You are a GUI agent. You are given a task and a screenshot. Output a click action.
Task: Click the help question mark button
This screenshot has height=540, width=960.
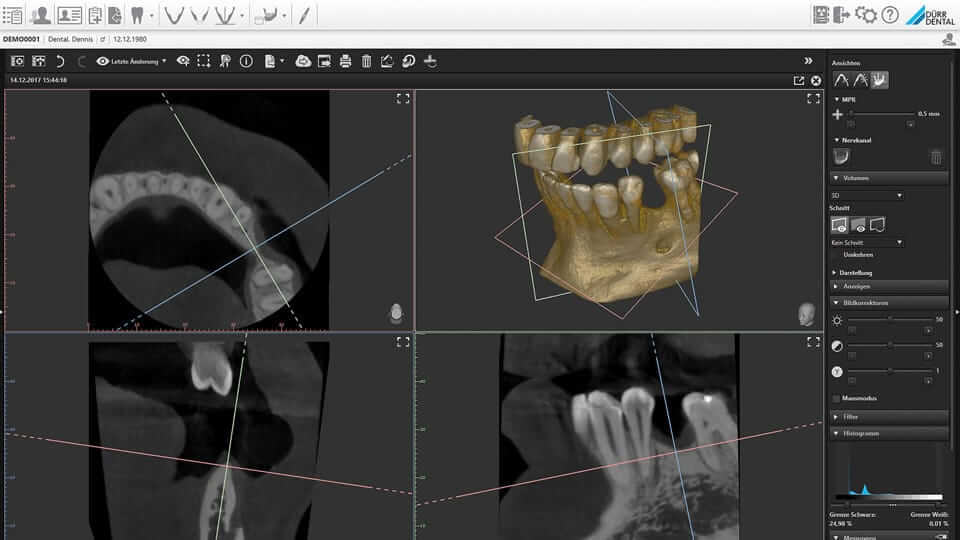pyautogui.click(x=889, y=15)
